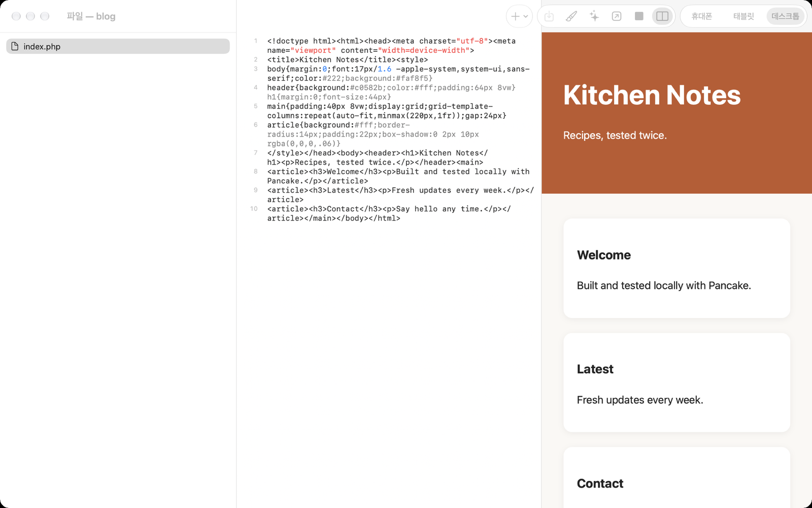Click line number 10 in the gutter

tap(254, 209)
